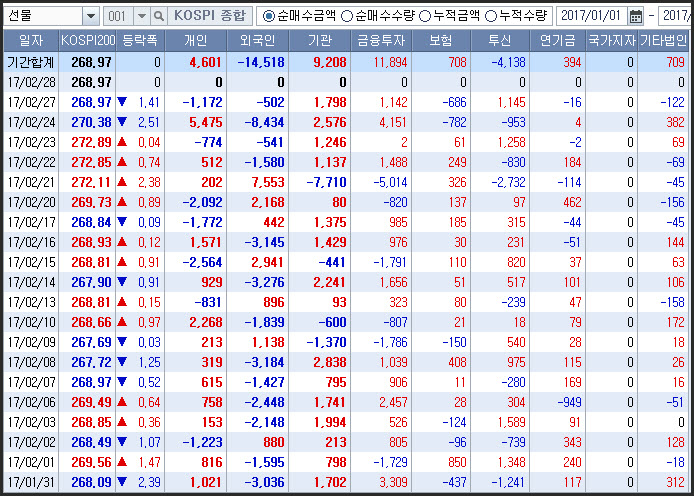Select the 17/02/13 date cell
The height and width of the screenshot is (496, 694).
31,302
